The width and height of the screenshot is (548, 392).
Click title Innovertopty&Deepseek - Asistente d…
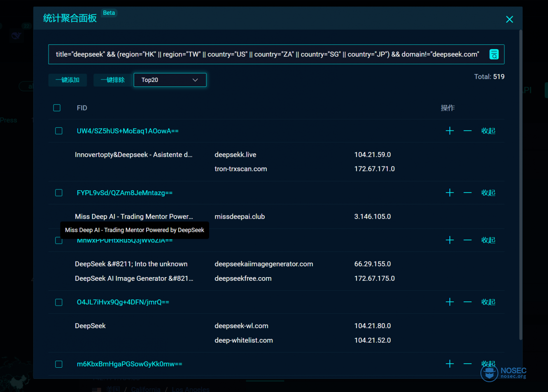[x=134, y=155]
